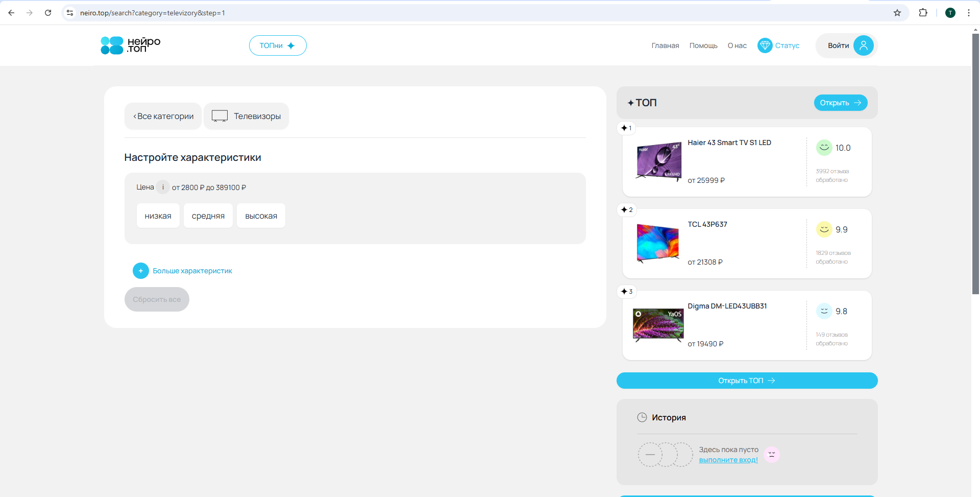The image size is (980, 497).
Task: Click the blue smiley rating 9.8
Action: point(824,311)
